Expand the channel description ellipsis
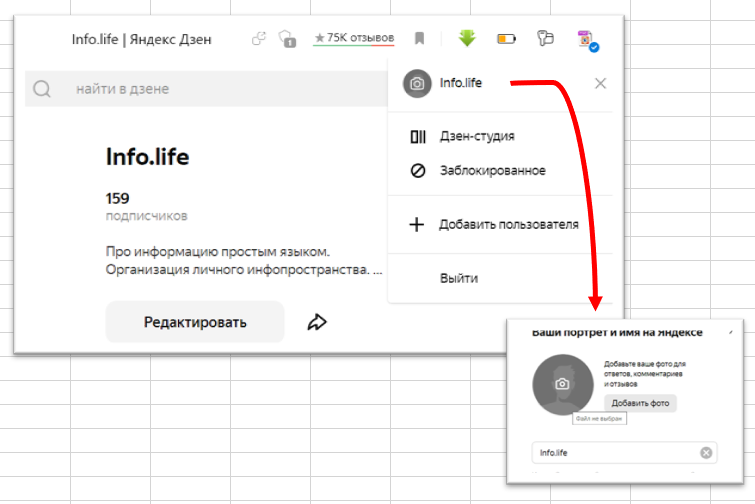 click(x=378, y=271)
